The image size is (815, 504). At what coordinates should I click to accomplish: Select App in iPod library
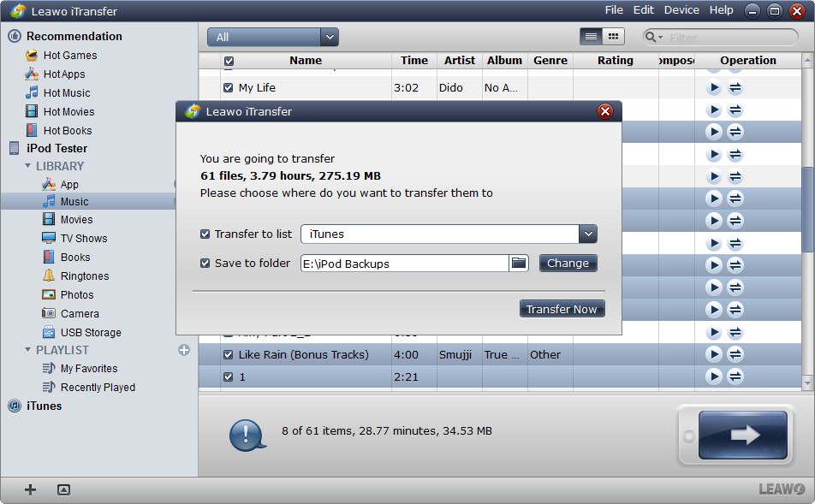60,185
